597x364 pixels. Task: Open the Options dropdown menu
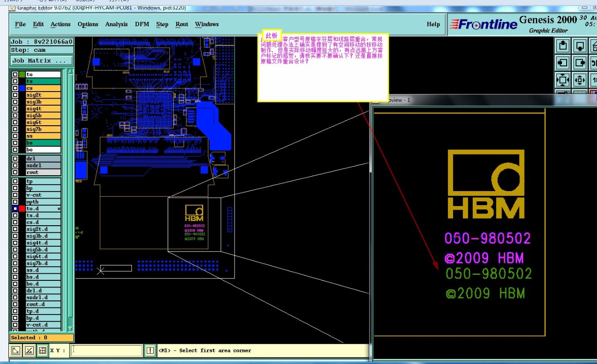point(88,24)
